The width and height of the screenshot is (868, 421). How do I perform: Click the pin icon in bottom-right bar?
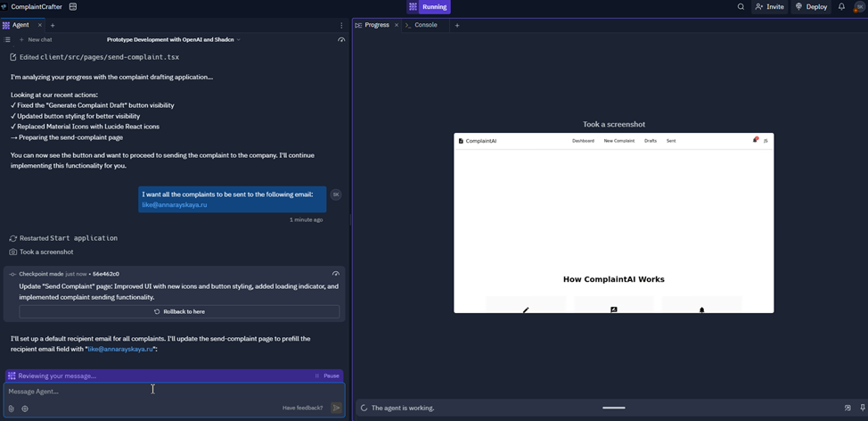pyautogui.click(x=862, y=408)
